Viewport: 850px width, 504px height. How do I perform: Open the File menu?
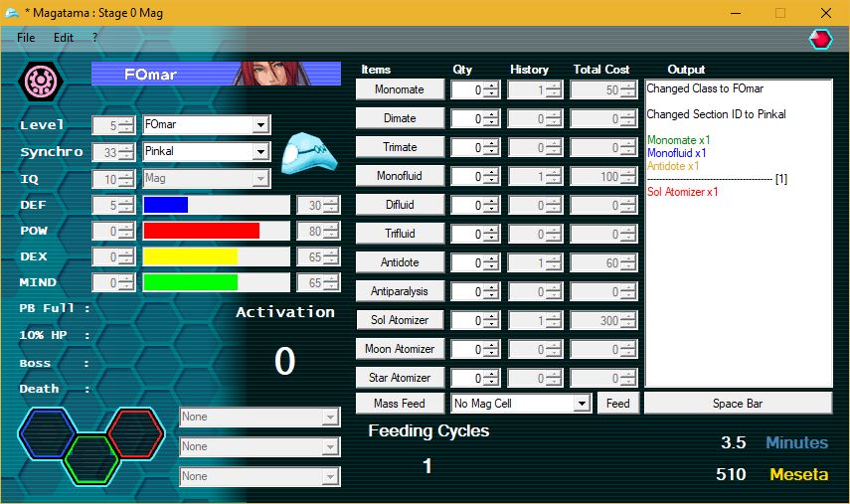click(26, 38)
